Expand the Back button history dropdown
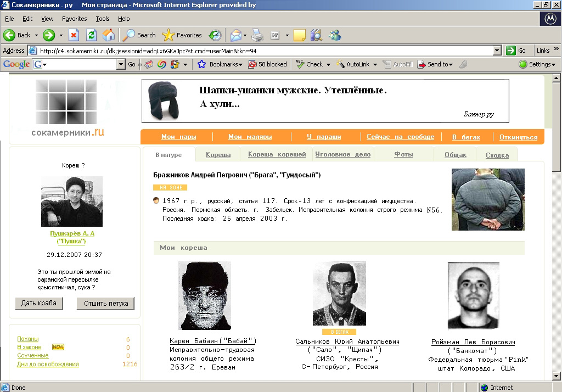Image resolution: width=562 pixels, height=392 pixels. click(37, 35)
